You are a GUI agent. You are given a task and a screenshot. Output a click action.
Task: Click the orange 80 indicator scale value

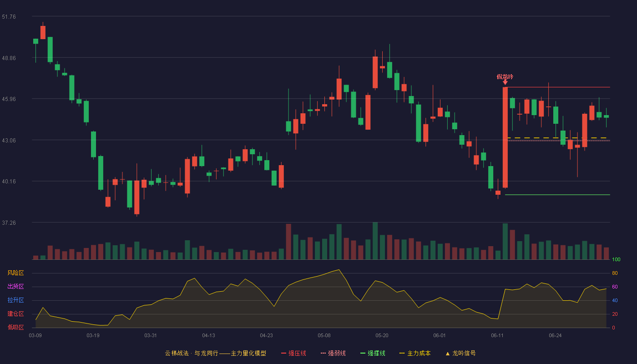(615, 273)
